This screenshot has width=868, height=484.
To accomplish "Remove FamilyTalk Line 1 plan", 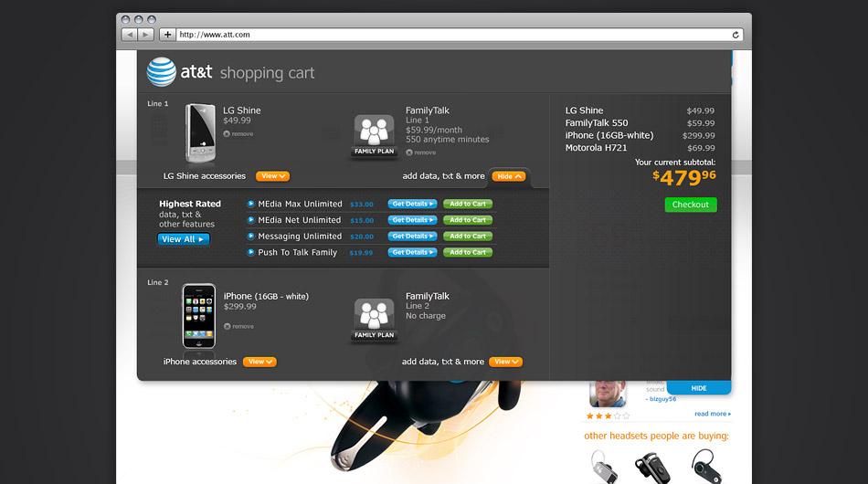I will pos(420,153).
